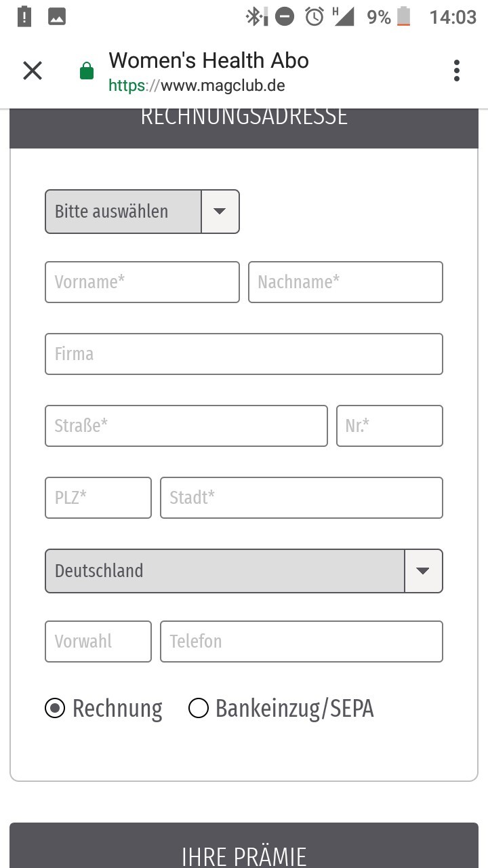Focus the Nachname input field
The height and width of the screenshot is (868, 488).
(346, 282)
